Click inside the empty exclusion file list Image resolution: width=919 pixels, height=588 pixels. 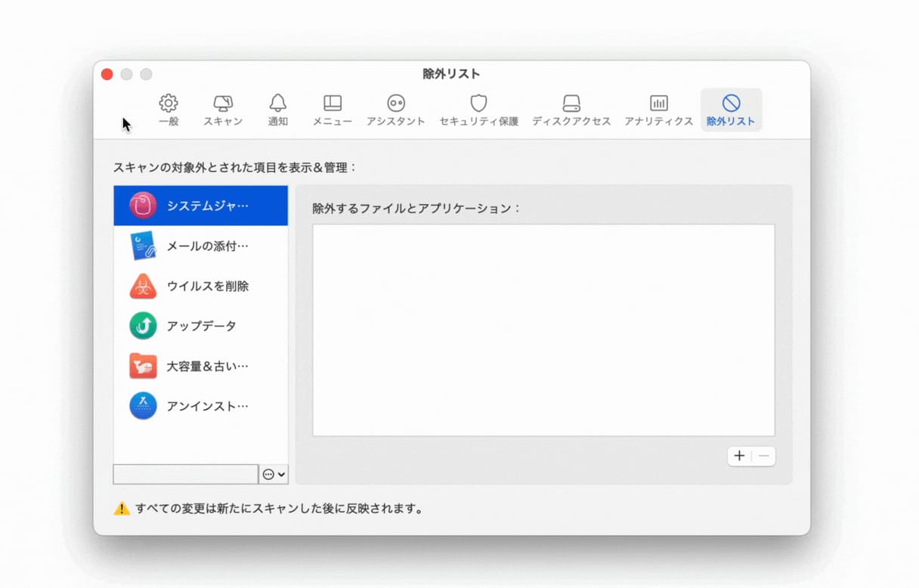(x=543, y=330)
